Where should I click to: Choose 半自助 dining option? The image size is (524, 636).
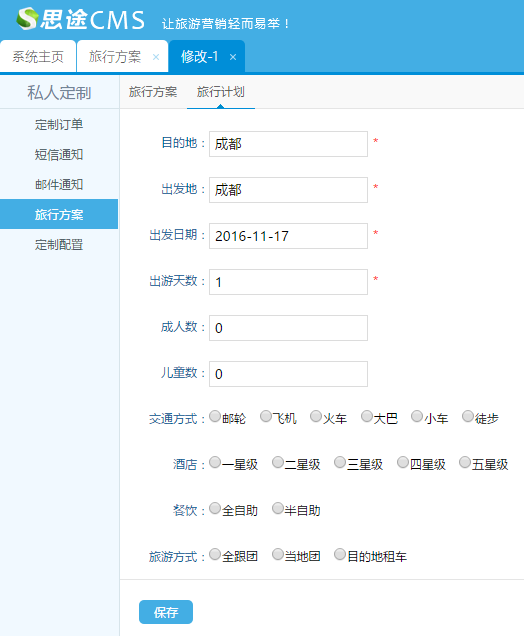pos(278,508)
